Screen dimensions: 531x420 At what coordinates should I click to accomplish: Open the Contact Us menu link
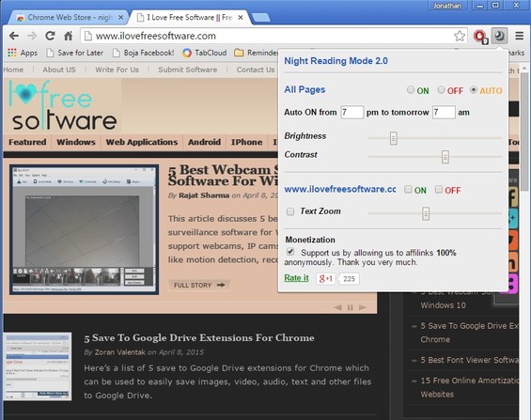click(x=256, y=70)
